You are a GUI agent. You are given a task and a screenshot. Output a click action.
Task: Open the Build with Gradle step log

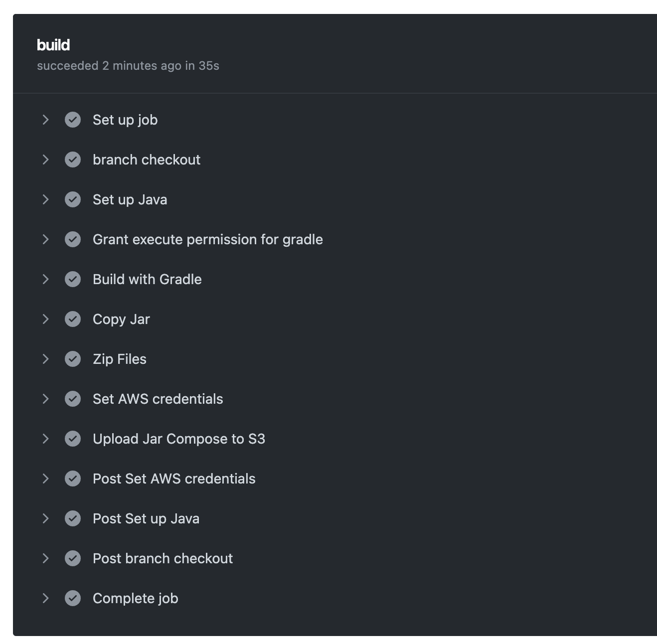[147, 279]
